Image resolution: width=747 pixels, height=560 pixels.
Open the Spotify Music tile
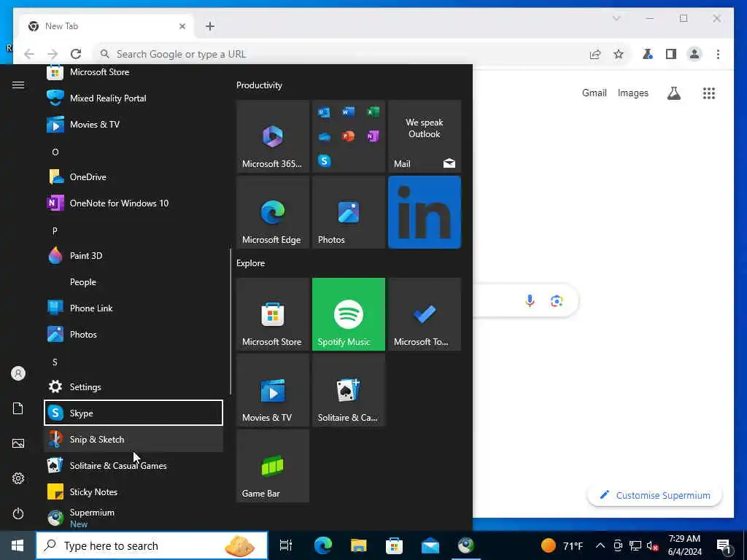[x=348, y=314]
